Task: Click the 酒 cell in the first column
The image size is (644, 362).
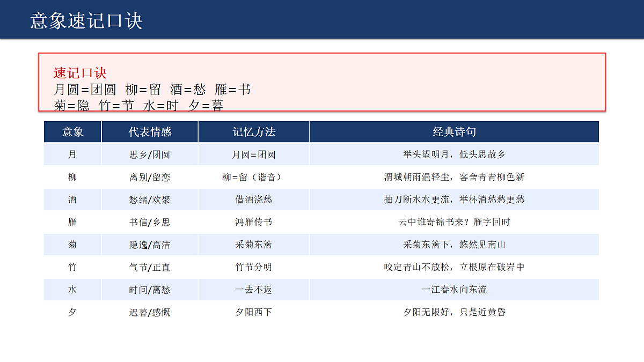Action: [73, 200]
